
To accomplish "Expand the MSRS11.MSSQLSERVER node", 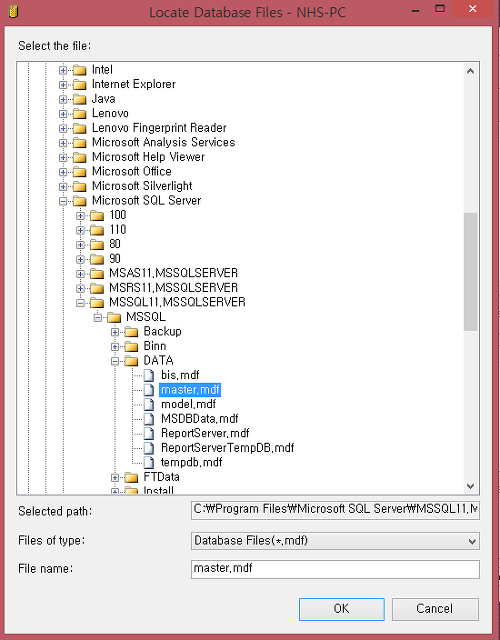I will coord(80,288).
